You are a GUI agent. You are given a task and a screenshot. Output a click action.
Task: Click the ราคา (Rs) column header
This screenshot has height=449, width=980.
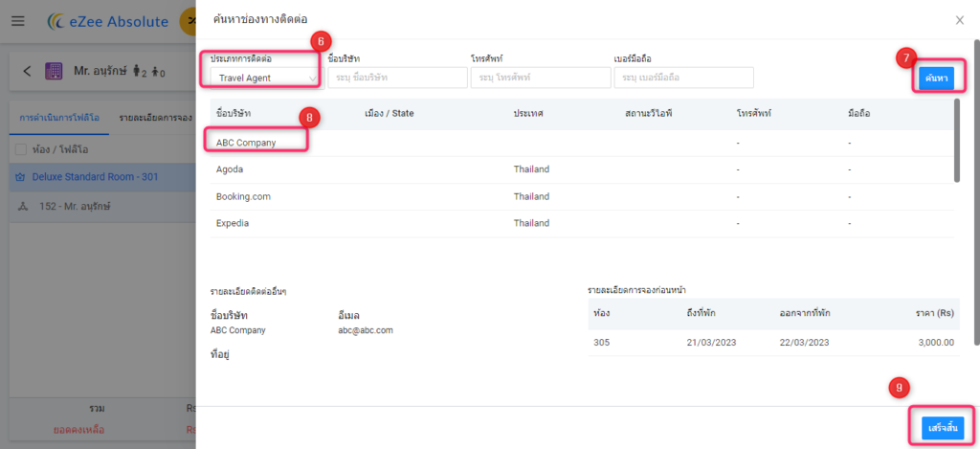pyautogui.click(x=934, y=313)
